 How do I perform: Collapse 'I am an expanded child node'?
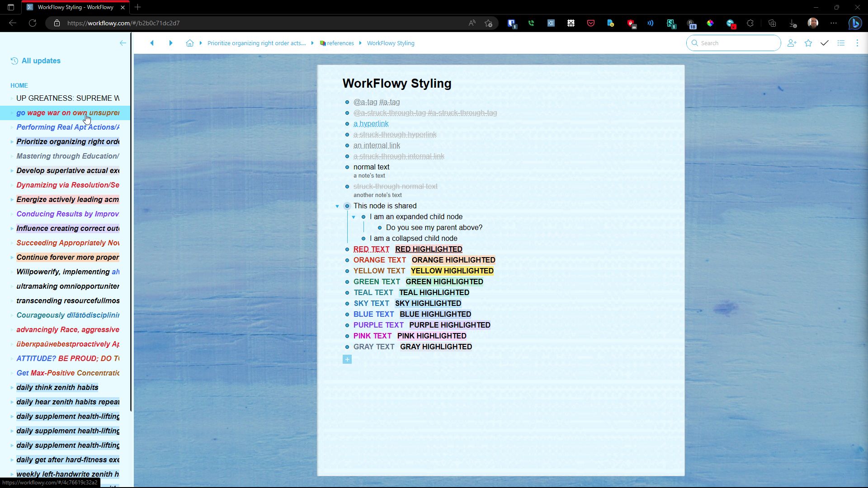tap(354, 217)
